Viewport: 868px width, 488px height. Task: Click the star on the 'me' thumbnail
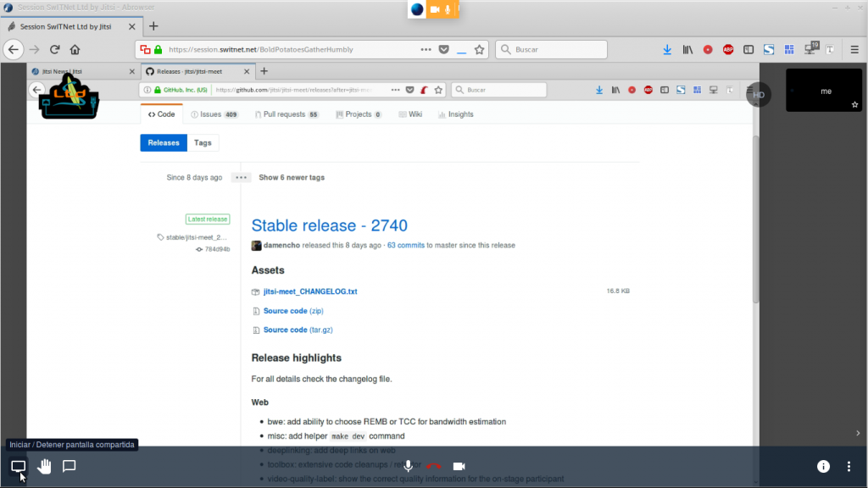click(854, 104)
